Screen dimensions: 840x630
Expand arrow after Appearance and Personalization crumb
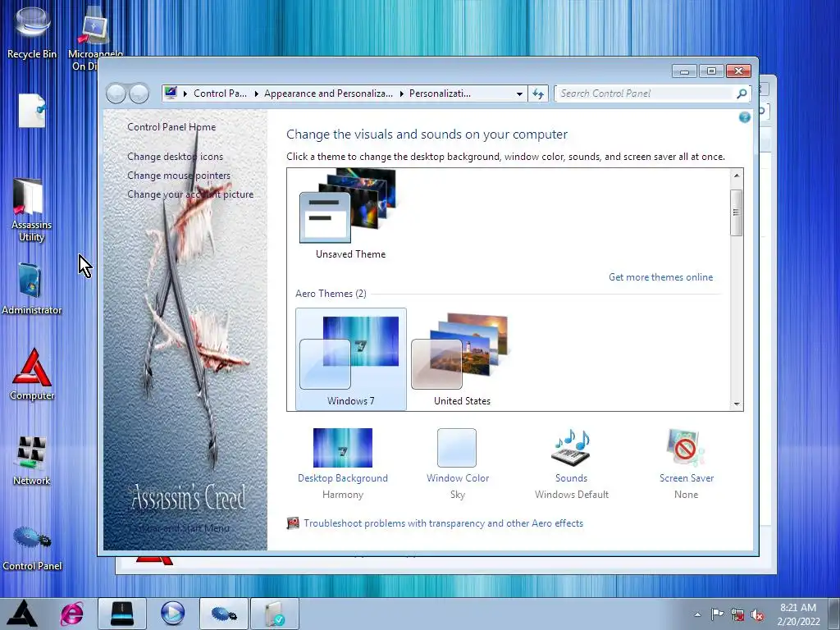pos(401,94)
